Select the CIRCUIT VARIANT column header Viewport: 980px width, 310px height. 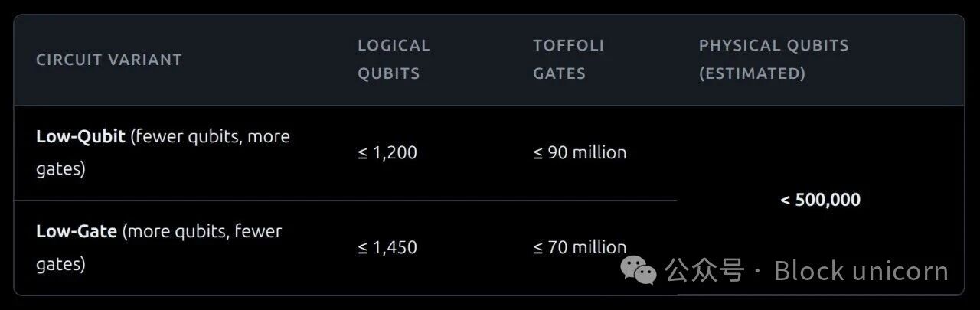pyautogui.click(x=109, y=60)
